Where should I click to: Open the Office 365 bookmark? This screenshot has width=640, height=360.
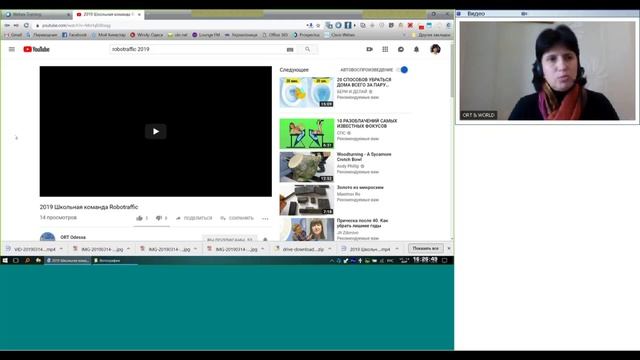275,35
